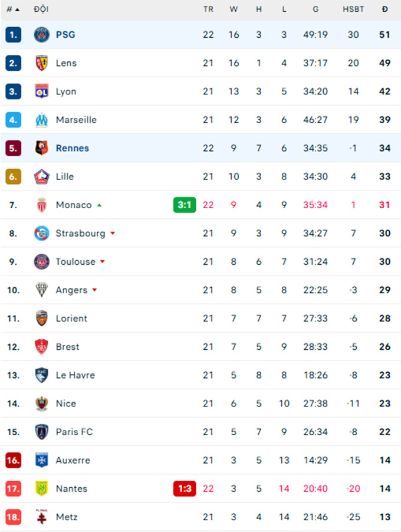The width and height of the screenshot is (401, 532).
Task: Click the PSG club crest icon
Action: 42,35
